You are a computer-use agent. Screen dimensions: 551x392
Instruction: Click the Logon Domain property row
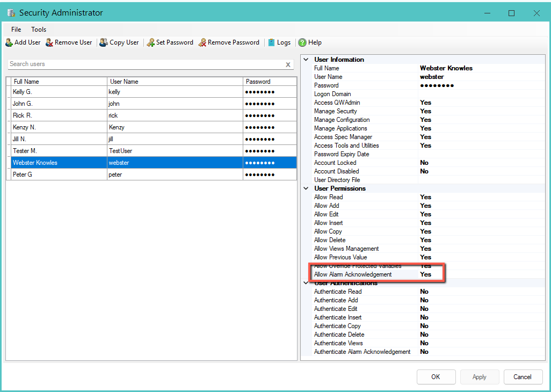428,94
